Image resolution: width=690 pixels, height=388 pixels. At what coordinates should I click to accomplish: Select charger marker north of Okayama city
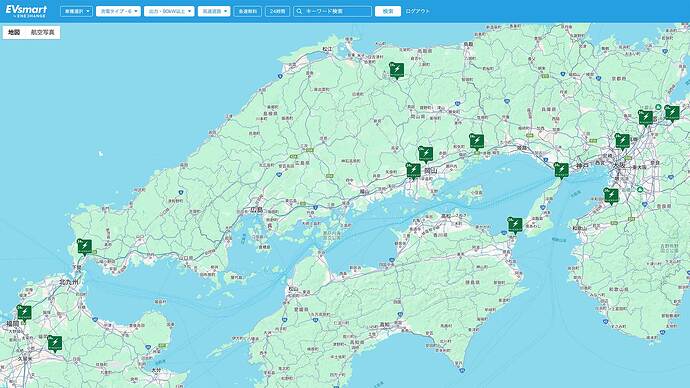click(425, 154)
